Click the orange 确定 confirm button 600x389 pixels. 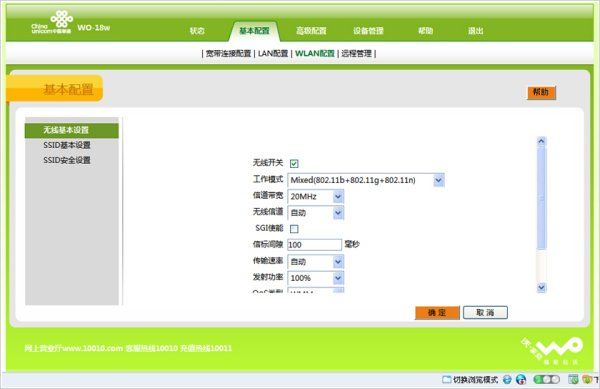pos(437,313)
